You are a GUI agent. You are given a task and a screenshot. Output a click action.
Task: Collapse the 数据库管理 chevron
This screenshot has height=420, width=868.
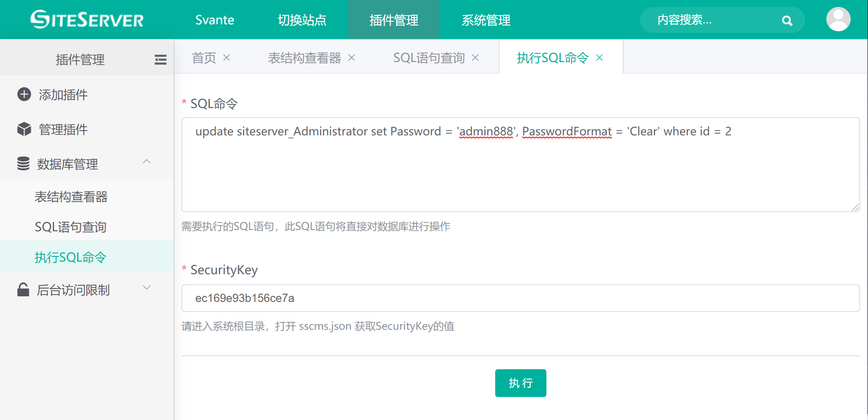(x=147, y=162)
